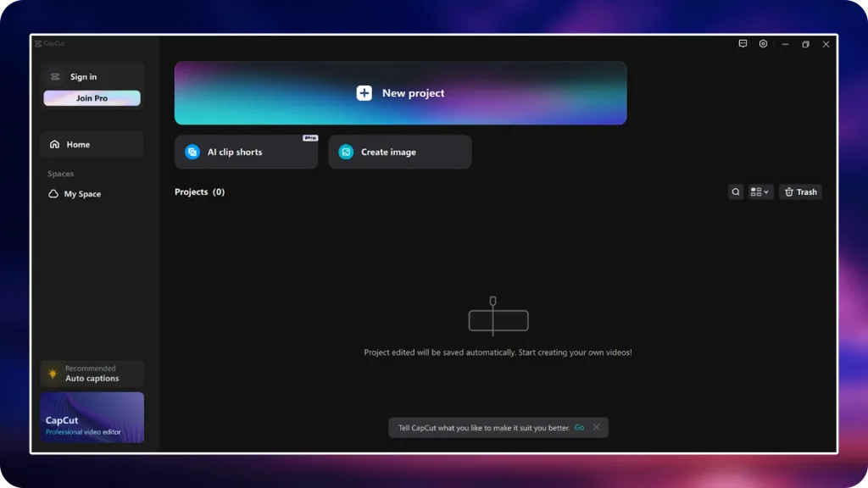Open the feedback message icon in title bar

(743, 44)
